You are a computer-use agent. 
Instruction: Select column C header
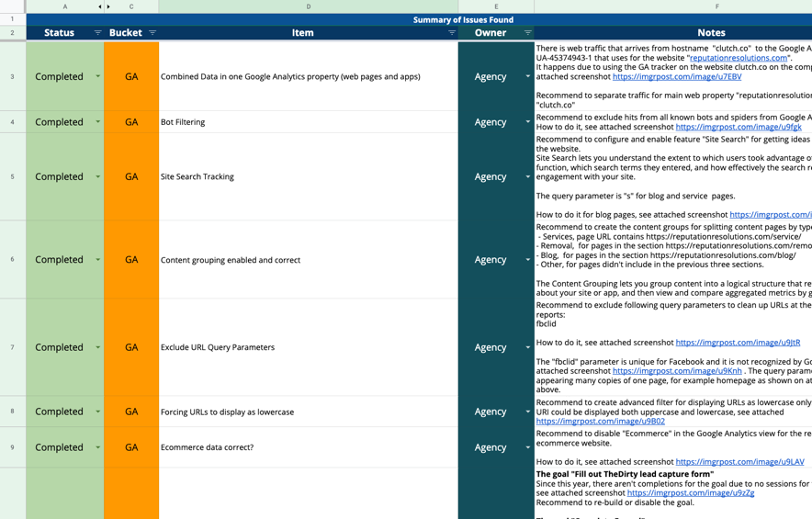click(x=131, y=6)
